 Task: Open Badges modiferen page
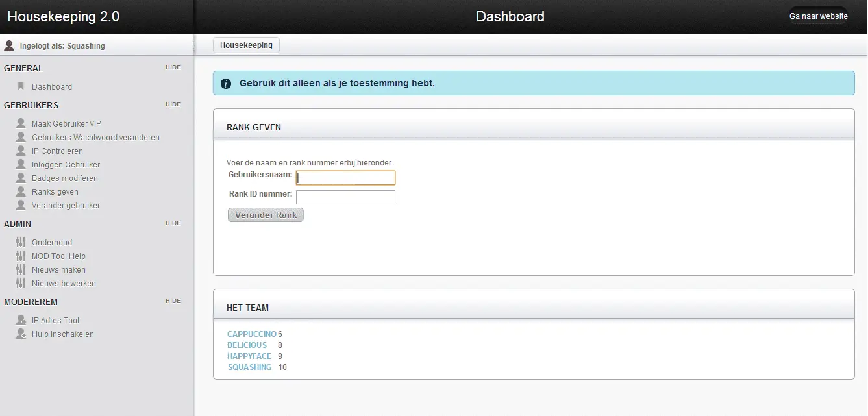coord(65,178)
